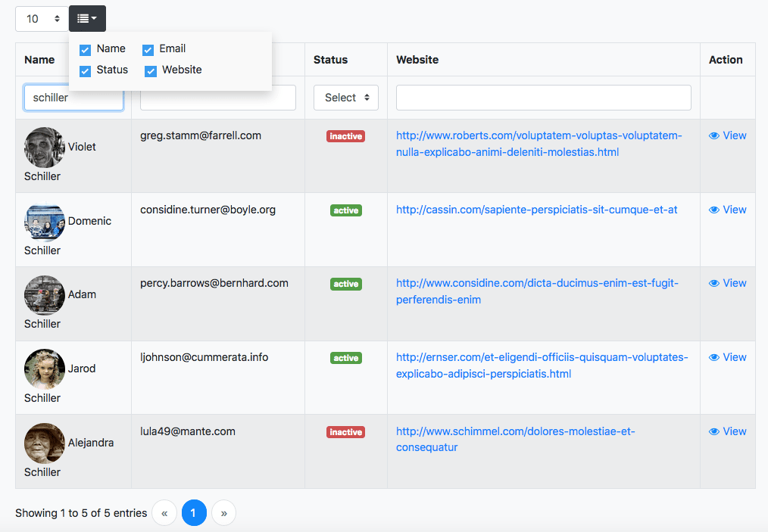
Task: Focus the Website filter input field
Action: (x=544, y=98)
